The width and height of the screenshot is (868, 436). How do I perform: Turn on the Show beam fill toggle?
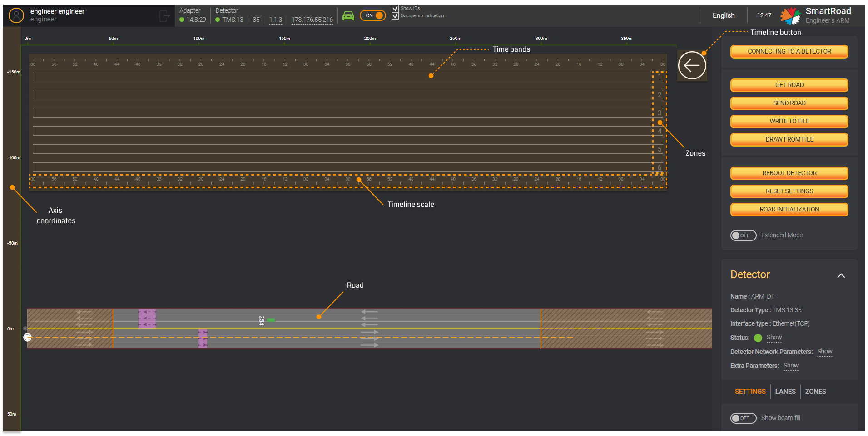point(743,418)
